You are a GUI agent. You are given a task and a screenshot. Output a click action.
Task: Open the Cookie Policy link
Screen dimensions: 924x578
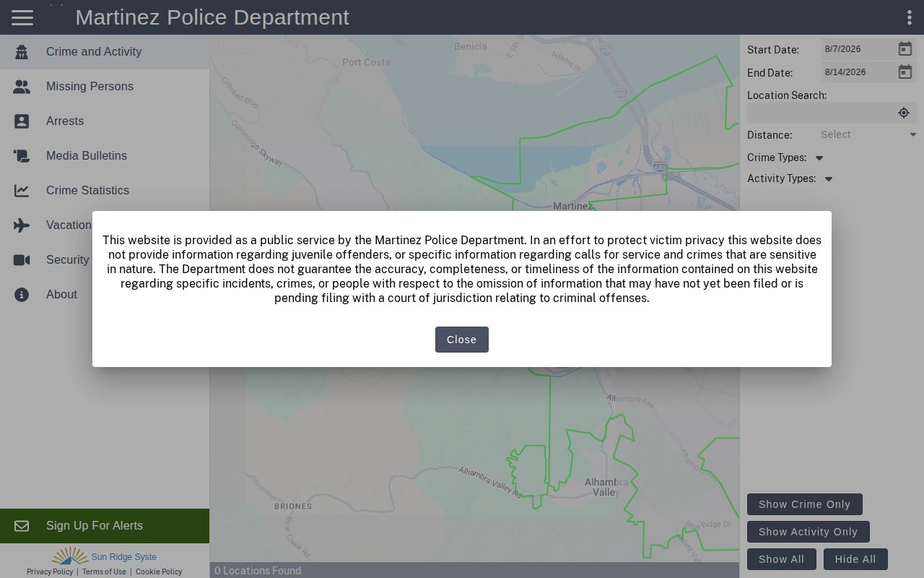[x=159, y=571]
